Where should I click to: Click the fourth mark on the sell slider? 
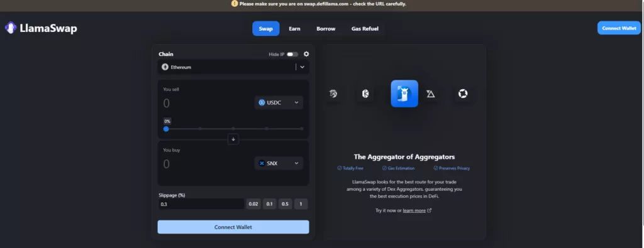coord(267,129)
